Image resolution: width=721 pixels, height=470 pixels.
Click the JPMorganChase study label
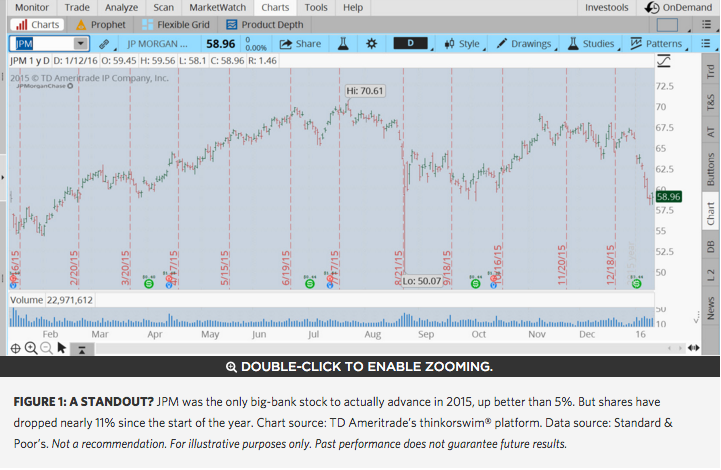click(x=45, y=86)
